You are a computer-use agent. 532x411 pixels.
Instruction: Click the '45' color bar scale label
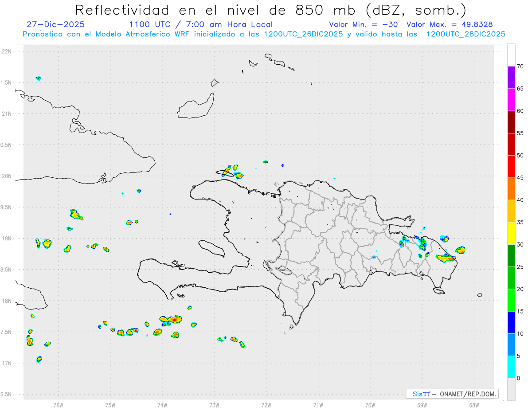520,178
